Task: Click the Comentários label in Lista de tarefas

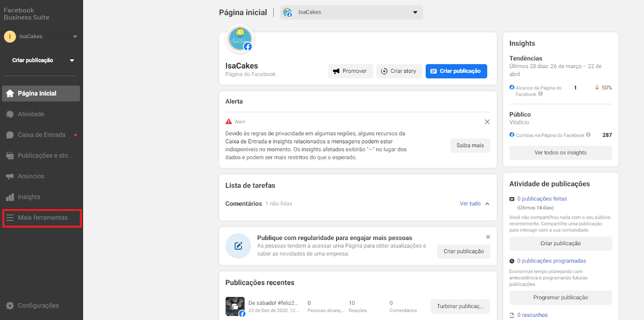Action: click(x=244, y=204)
